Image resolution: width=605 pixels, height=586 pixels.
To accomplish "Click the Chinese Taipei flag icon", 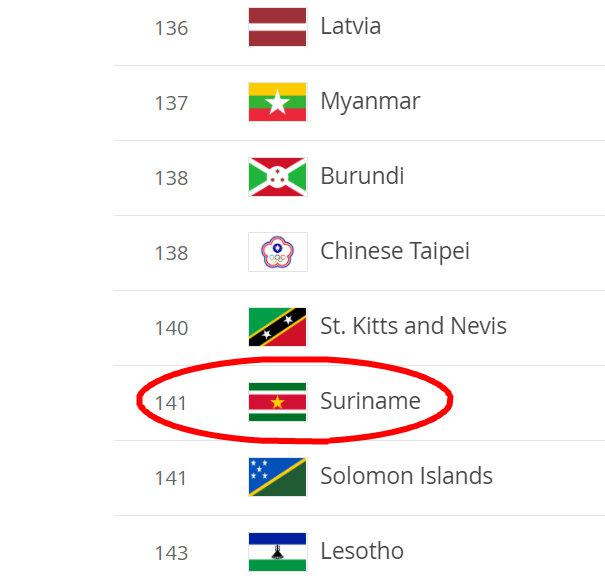I will coord(277,252).
